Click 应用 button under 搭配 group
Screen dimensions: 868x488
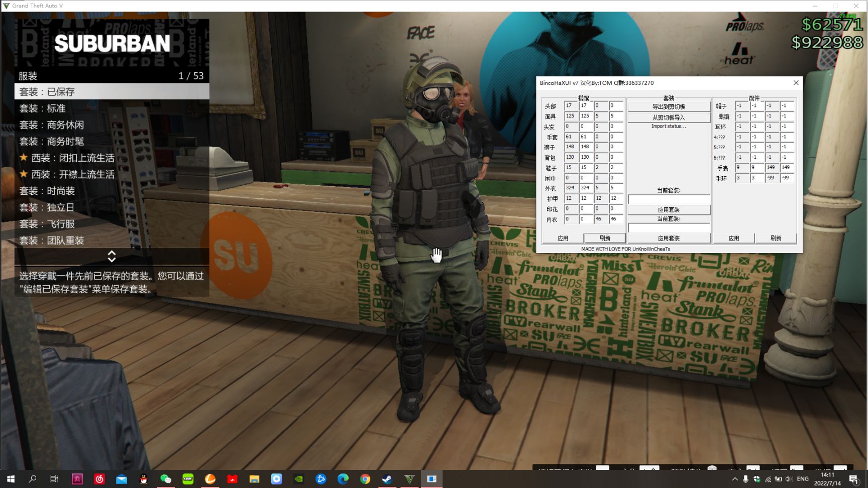click(563, 238)
